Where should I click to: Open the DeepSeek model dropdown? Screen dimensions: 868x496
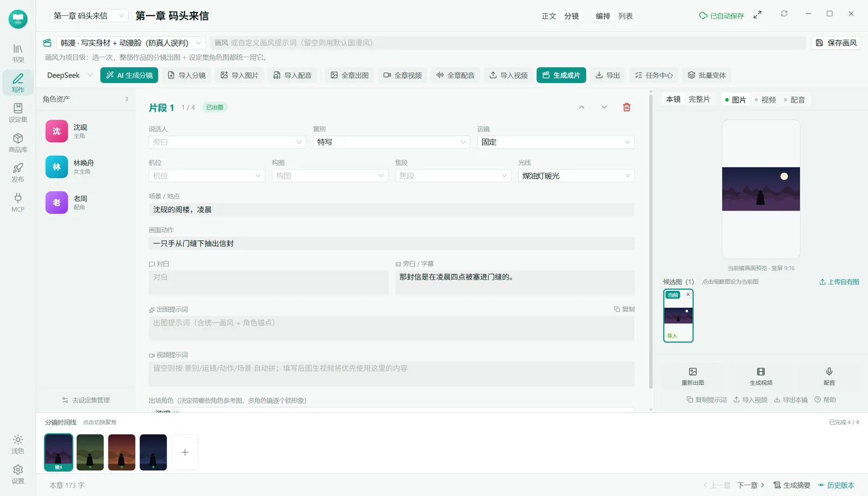[69, 75]
